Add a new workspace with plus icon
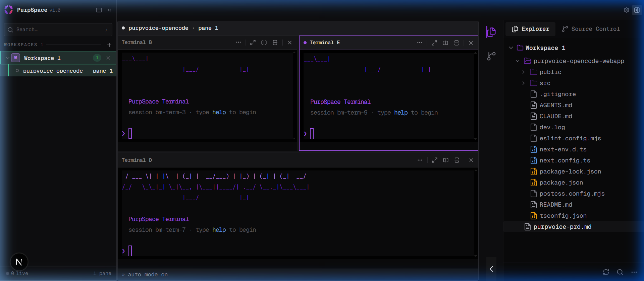The height and width of the screenshot is (281, 644). tap(109, 45)
